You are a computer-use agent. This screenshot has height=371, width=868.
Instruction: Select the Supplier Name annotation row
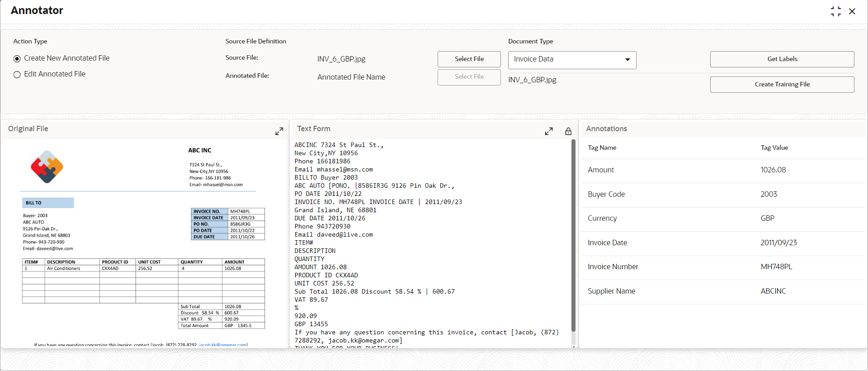pyautogui.click(x=722, y=291)
